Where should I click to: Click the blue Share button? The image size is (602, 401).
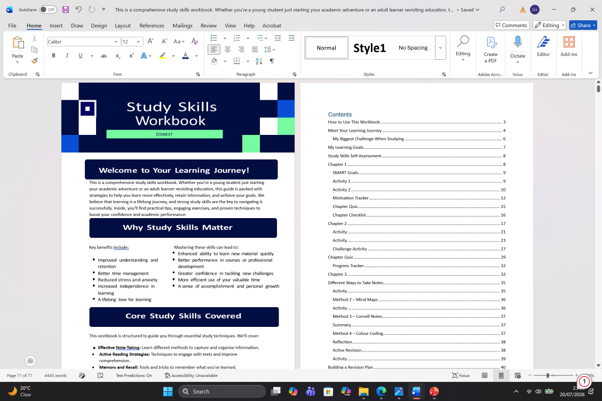(583, 25)
